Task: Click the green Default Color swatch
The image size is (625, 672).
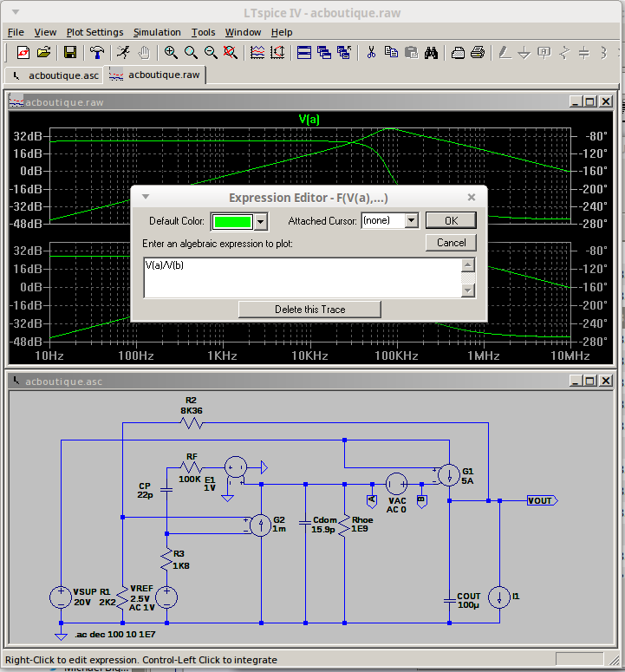Action: (x=232, y=222)
